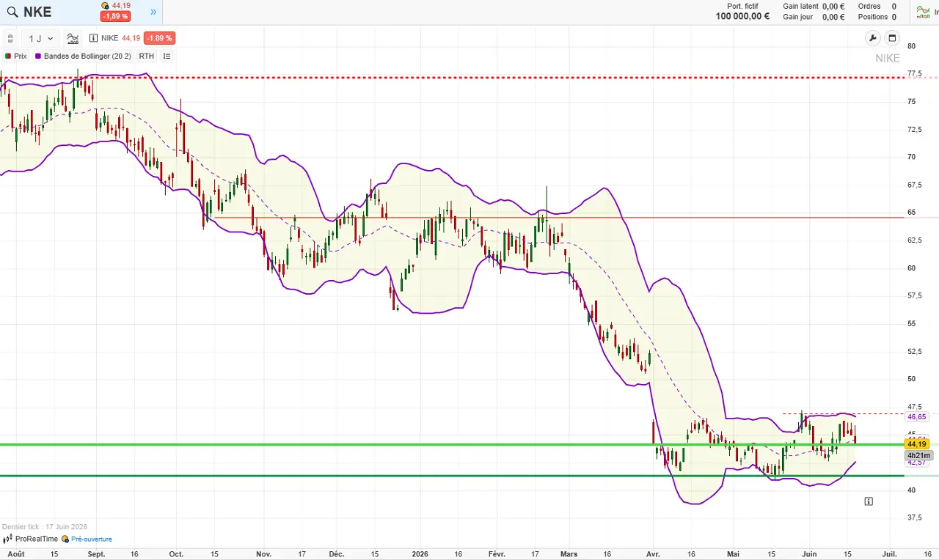This screenshot has height=560, width=939.
Task: Open the indicators icon beside the timeframe
Action: coord(73,38)
